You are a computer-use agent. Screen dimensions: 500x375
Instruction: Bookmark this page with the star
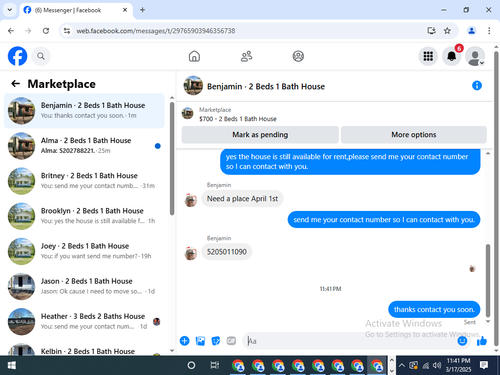point(447,31)
